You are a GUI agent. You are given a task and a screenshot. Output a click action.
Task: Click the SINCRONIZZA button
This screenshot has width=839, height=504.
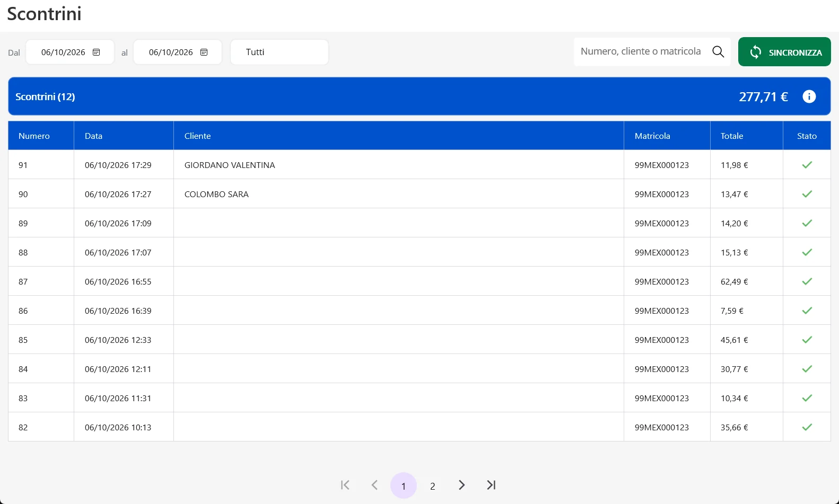click(784, 52)
